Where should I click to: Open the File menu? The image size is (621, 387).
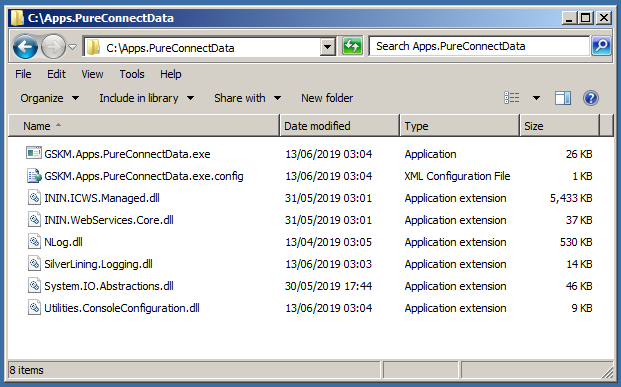point(23,74)
